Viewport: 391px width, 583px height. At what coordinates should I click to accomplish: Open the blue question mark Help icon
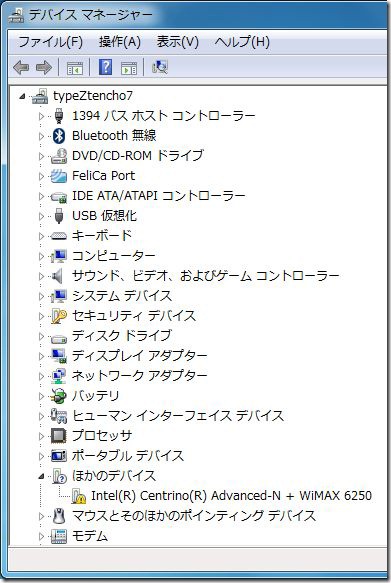[x=105, y=67]
